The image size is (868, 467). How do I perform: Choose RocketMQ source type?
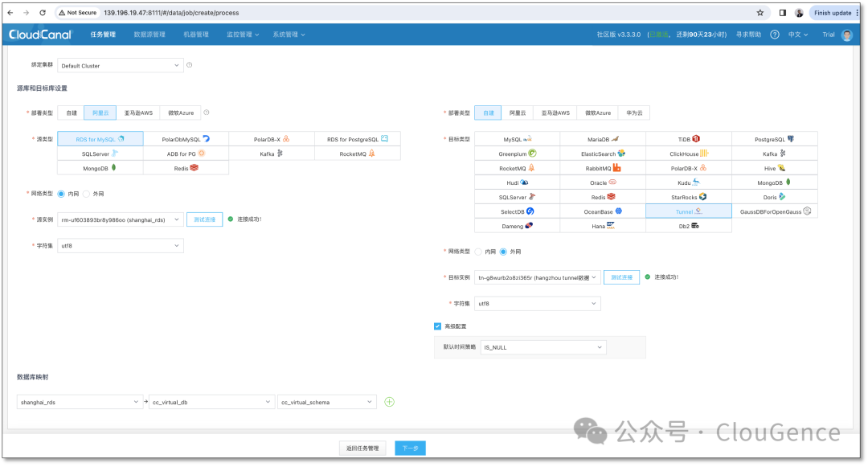point(358,154)
